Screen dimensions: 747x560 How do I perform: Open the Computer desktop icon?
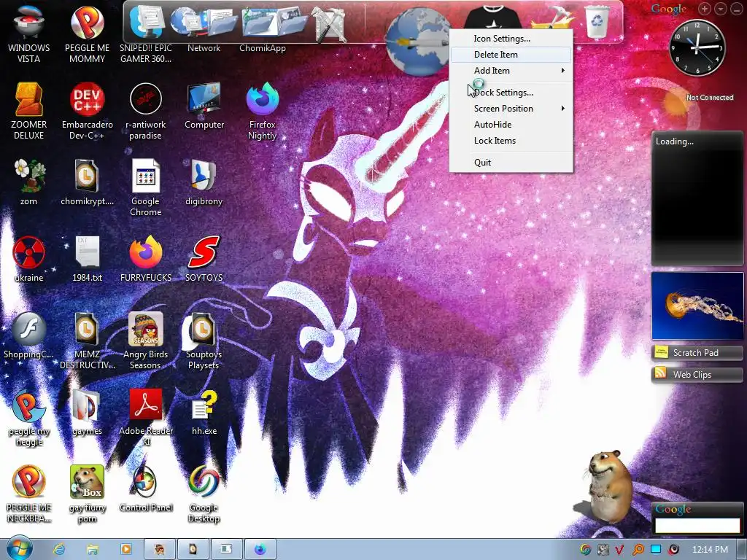(x=204, y=106)
